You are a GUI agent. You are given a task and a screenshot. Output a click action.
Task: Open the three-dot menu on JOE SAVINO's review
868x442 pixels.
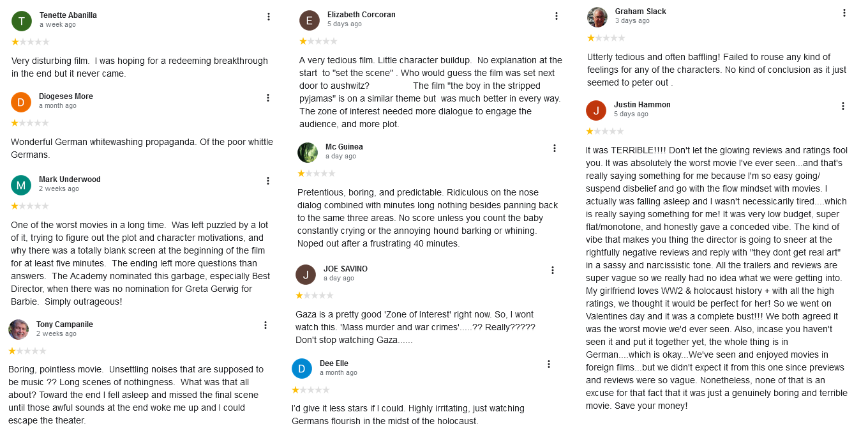point(552,270)
